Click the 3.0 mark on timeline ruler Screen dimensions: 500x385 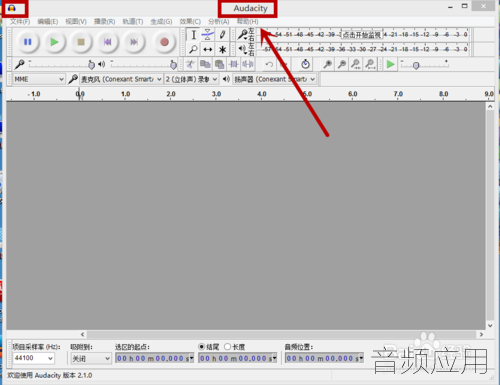tap(216, 94)
